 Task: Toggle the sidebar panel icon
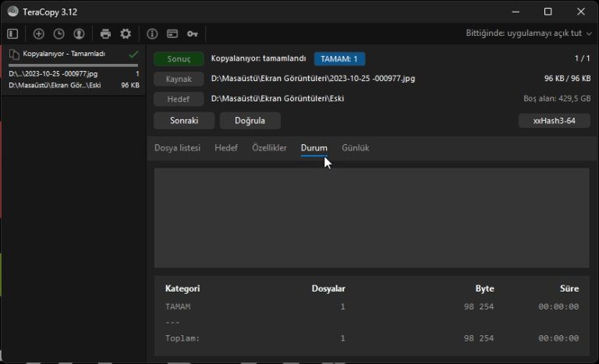(x=12, y=34)
